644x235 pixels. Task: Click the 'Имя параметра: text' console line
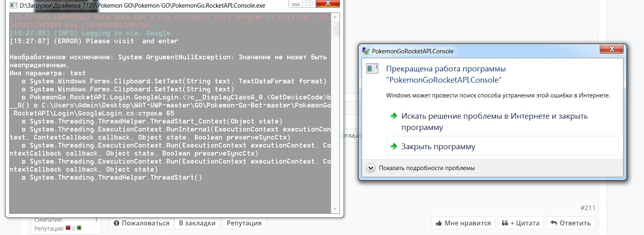click(47, 73)
